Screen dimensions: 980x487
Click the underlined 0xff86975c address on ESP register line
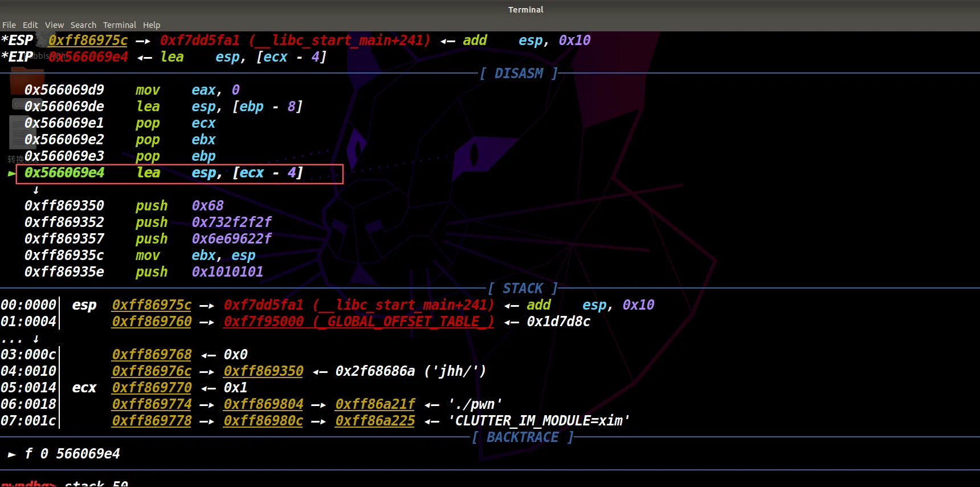(88, 40)
